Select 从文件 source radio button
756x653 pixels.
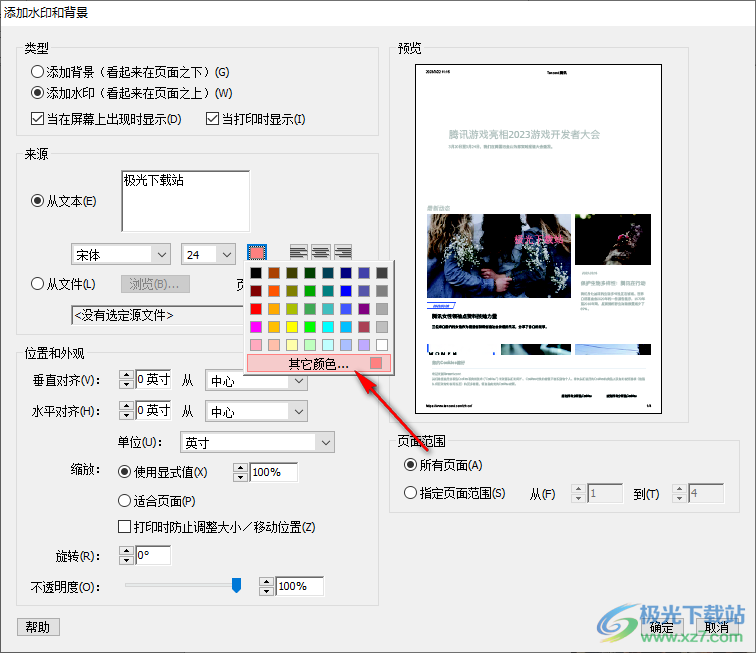click(x=37, y=284)
